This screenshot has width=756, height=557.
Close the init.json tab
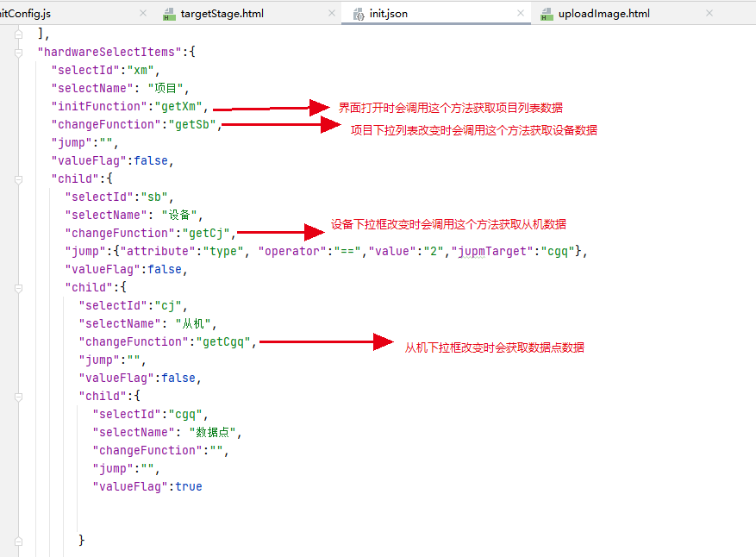coord(520,14)
